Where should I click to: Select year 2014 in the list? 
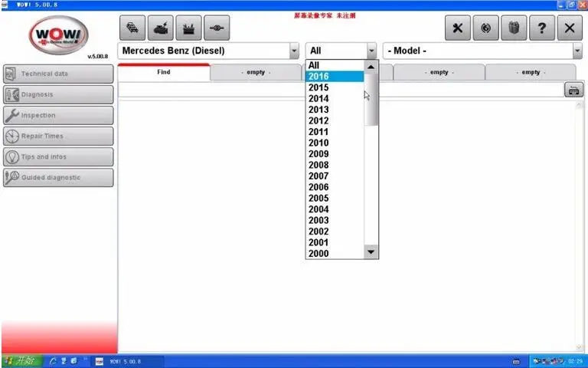[335, 98]
